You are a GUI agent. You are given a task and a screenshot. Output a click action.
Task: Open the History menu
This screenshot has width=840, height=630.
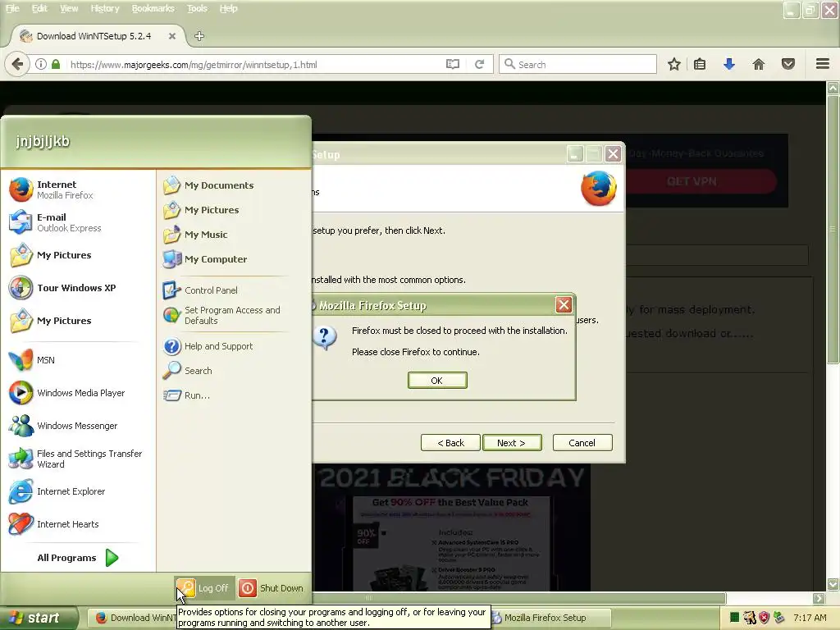coord(105,8)
